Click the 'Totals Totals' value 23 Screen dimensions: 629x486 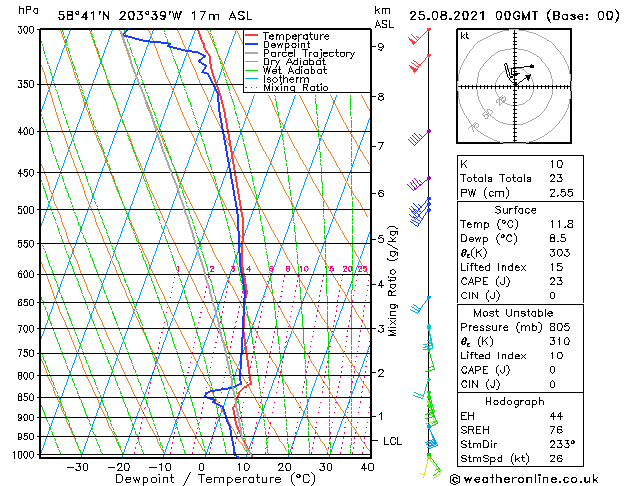pyautogui.click(x=556, y=178)
